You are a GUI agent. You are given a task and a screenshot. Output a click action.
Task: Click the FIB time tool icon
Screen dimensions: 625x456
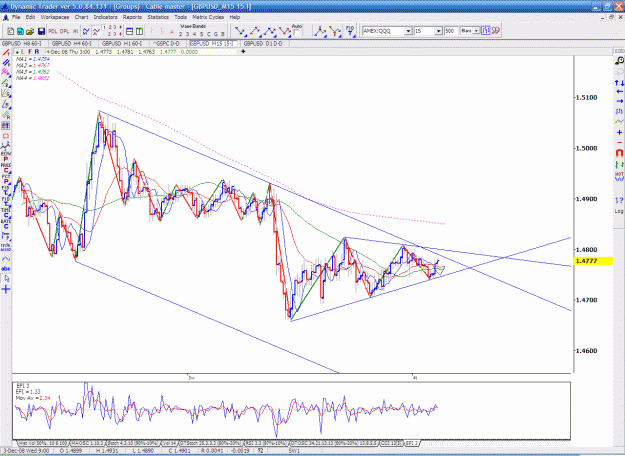350,31
